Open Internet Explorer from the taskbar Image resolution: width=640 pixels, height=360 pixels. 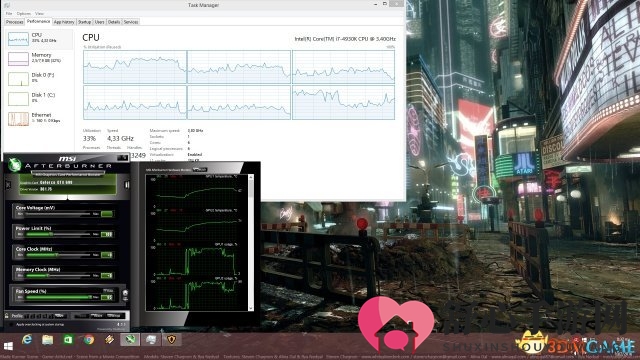(x=27, y=340)
